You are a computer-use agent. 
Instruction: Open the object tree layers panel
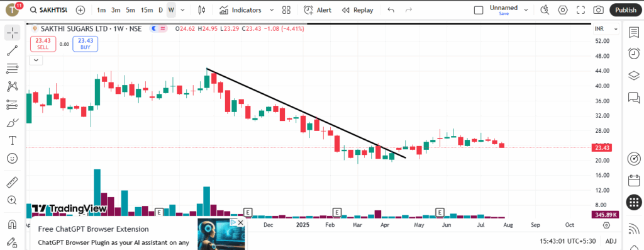[634, 75]
